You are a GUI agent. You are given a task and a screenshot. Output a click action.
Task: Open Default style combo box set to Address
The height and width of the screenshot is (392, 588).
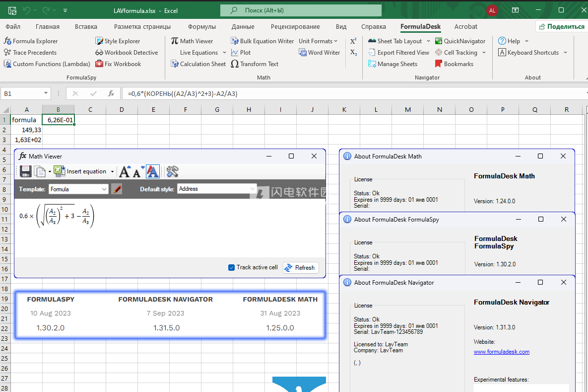click(x=217, y=189)
